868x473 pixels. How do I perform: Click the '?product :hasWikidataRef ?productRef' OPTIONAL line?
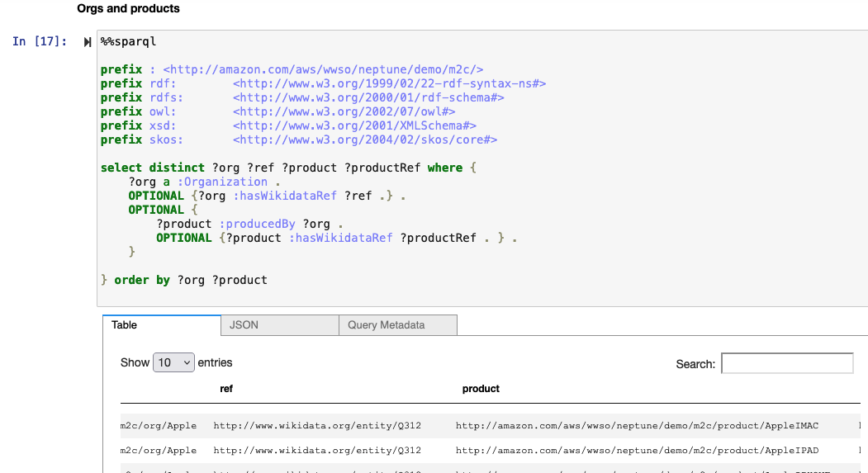[337, 238]
